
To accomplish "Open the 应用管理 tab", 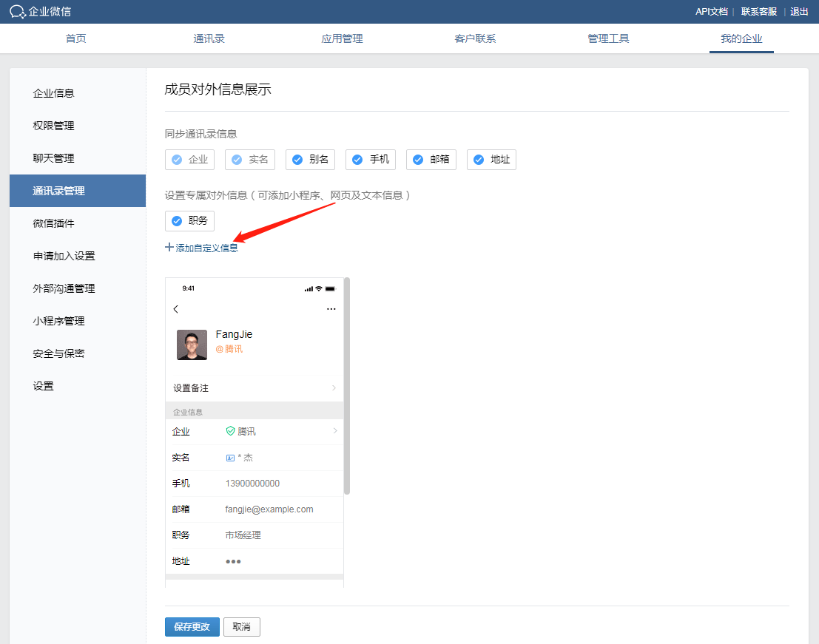I will [342, 38].
